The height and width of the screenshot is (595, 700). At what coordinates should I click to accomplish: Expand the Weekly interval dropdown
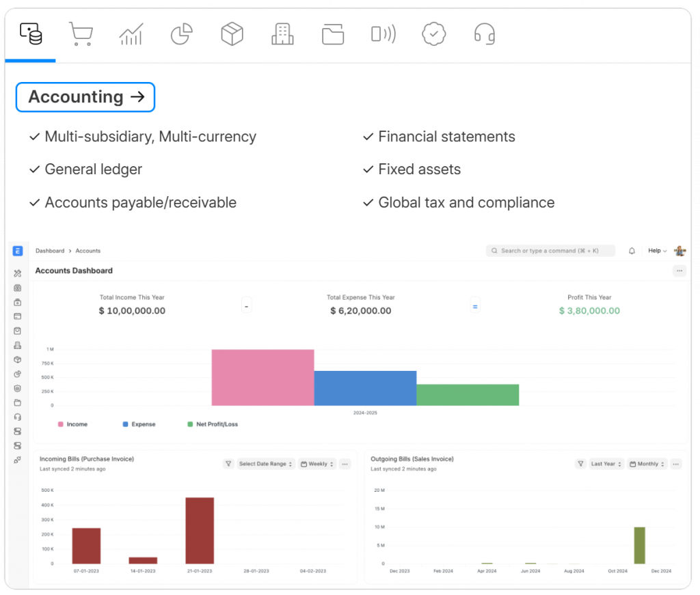click(x=317, y=464)
